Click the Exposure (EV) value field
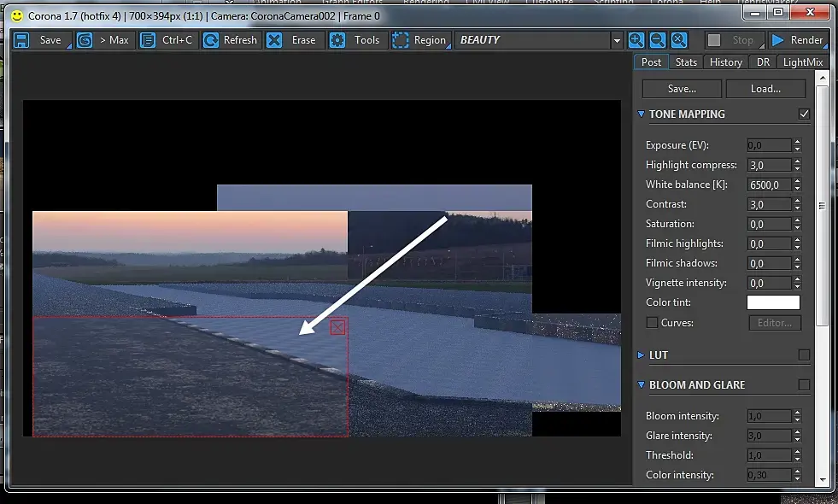The width and height of the screenshot is (838, 504). coord(769,145)
